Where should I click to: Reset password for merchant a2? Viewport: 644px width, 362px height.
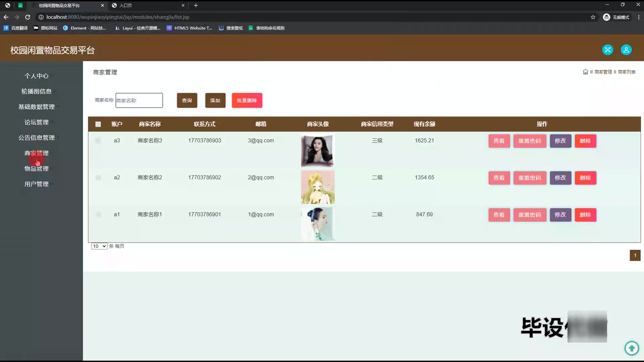[530, 178]
